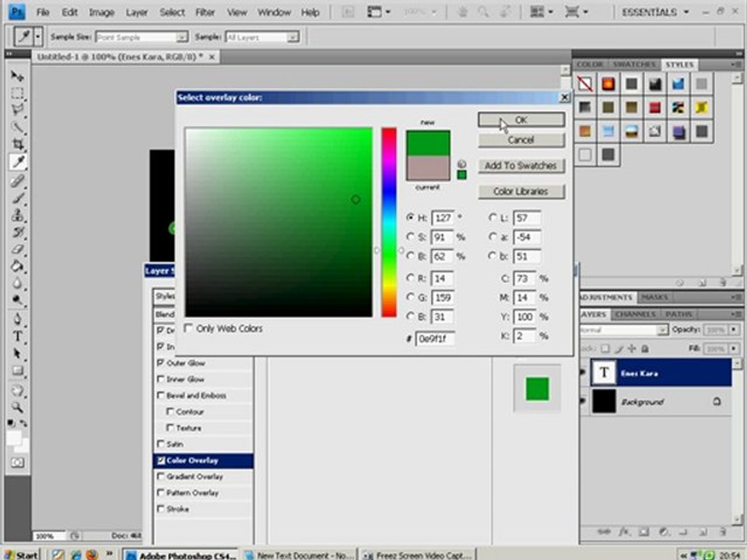Screen dimensions: 747x560
Task: Click the green overlay color swatch
Action: 537,388
